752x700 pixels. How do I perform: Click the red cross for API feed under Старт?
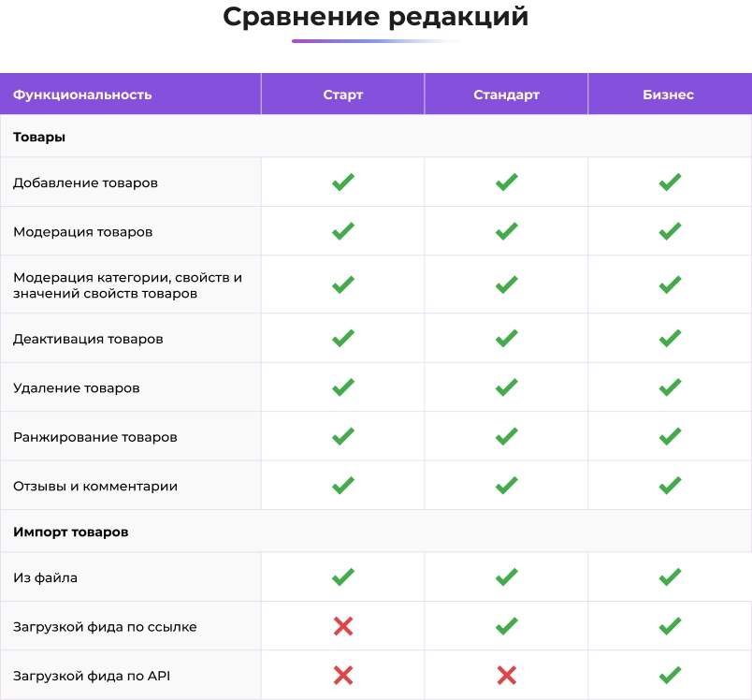click(x=343, y=675)
